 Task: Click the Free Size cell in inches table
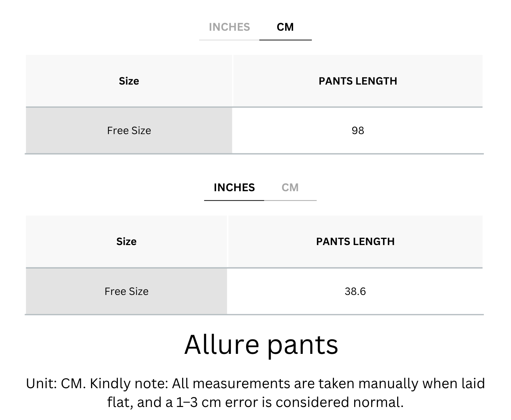[126, 291]
